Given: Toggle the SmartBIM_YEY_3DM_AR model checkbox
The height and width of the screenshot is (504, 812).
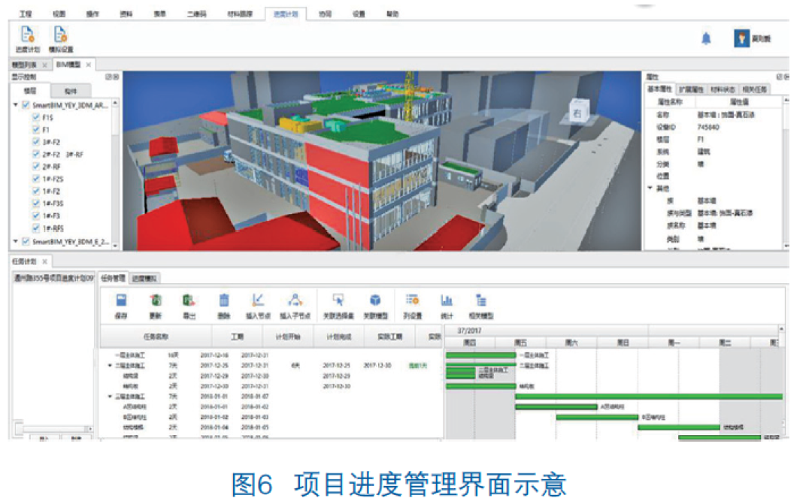Looking at the screenshot, I should (26, 105).
